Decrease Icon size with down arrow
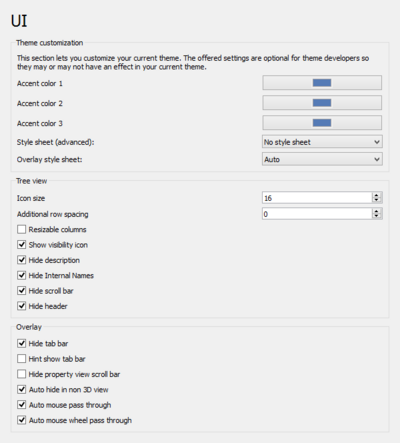 click(x=376, y=200)
